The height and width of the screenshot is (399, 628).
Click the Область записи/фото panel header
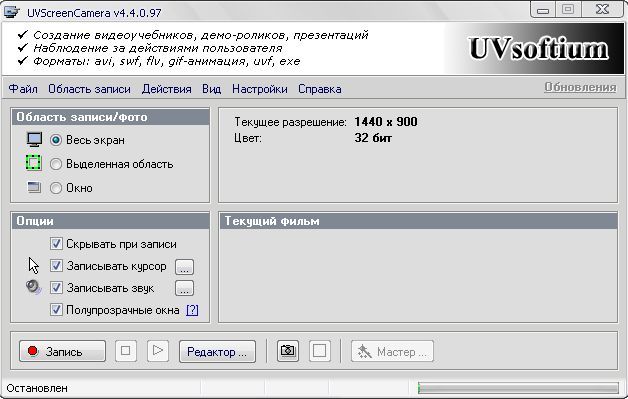111,117
